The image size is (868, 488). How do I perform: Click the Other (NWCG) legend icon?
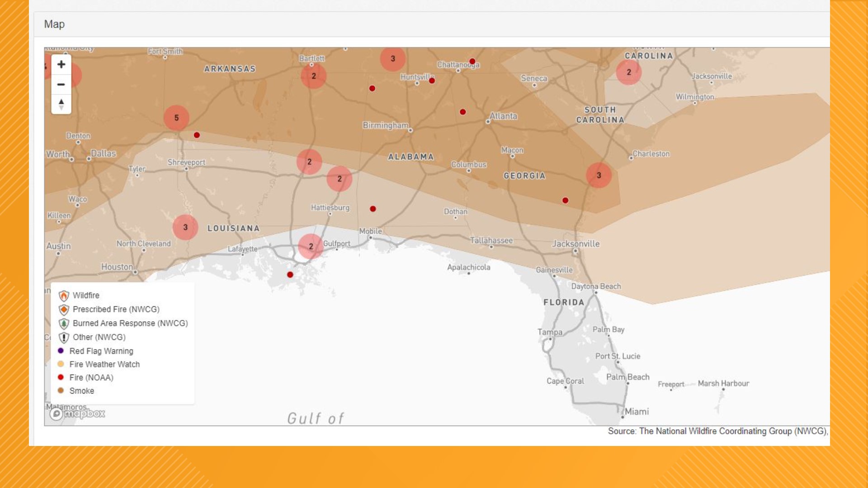[x=64, y=338]
